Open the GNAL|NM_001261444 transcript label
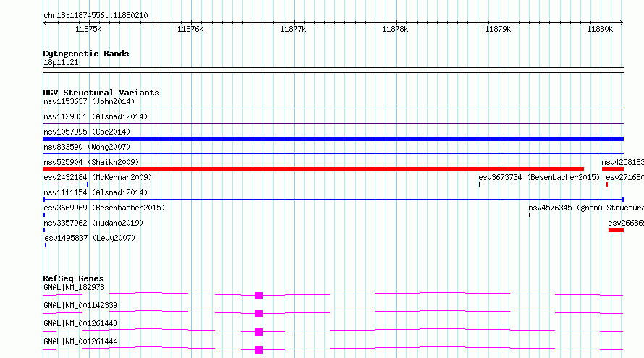Viewport: 644px width, 358px height. [80, 341]
